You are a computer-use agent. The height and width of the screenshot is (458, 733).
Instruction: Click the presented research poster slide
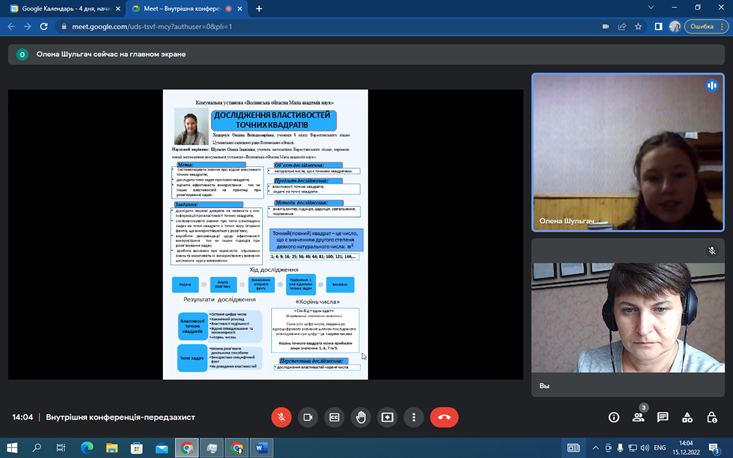265,234
